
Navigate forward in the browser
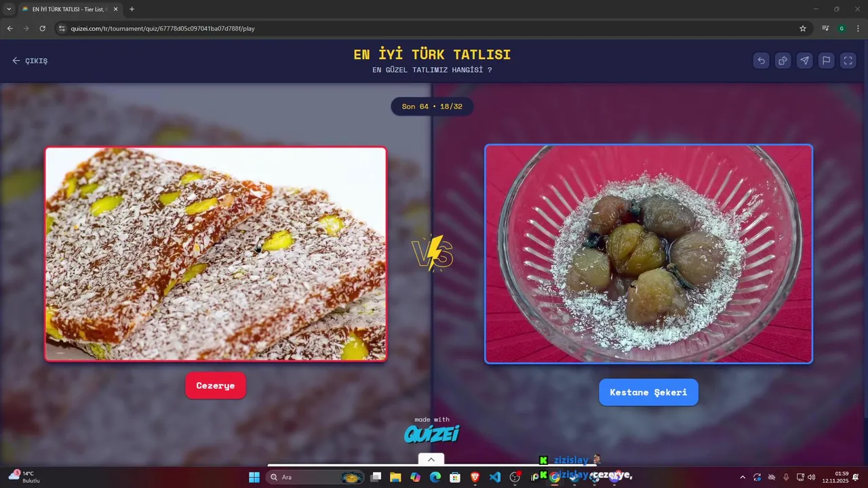point(26,28)
